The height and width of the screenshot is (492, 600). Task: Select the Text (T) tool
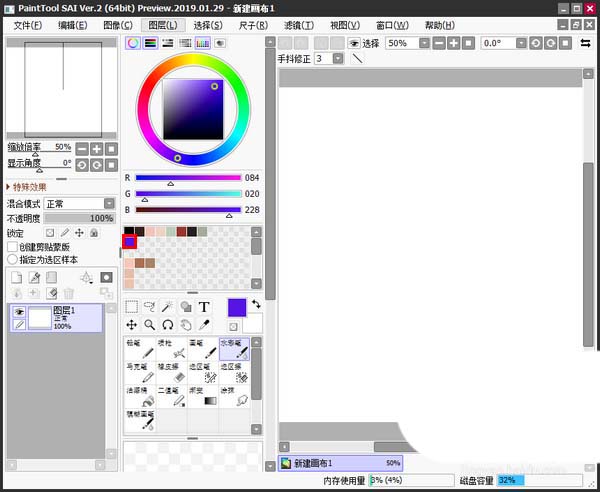point(204,307)
